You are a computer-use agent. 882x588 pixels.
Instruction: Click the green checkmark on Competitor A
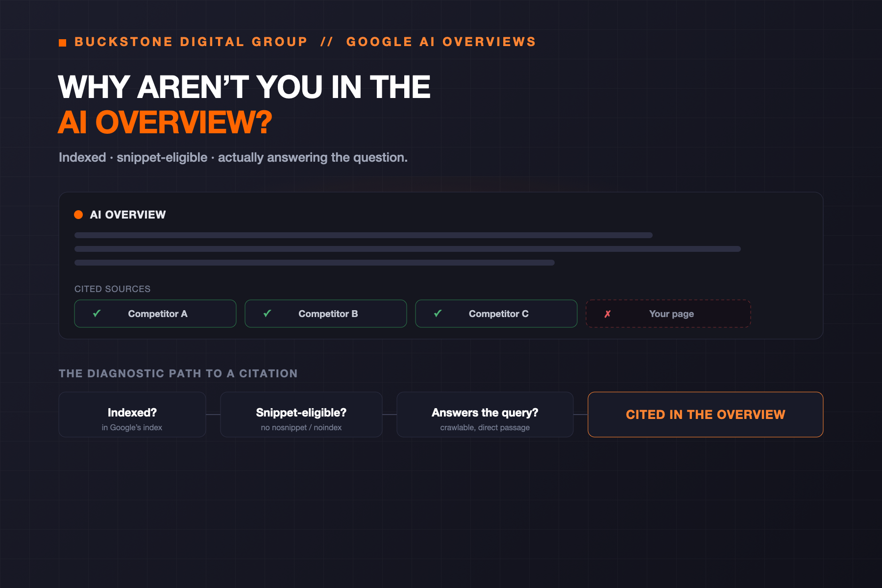[x=97, y=314]
